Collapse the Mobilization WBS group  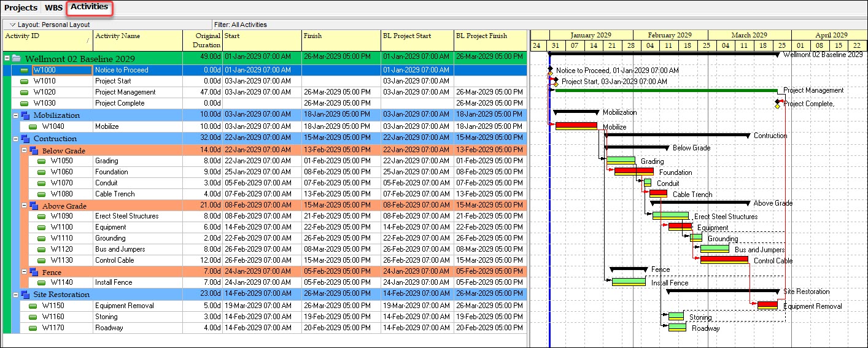pos(15,115)
